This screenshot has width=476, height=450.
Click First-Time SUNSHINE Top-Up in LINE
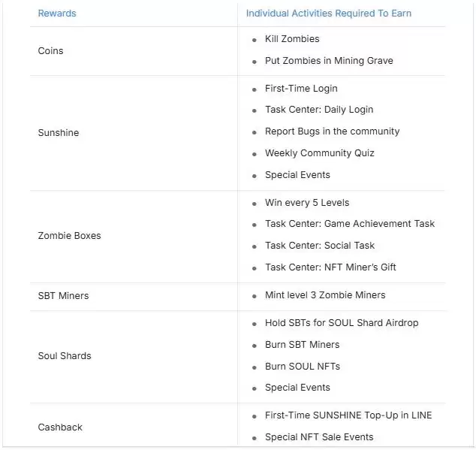pyautogui.click(x=348, y=415)
